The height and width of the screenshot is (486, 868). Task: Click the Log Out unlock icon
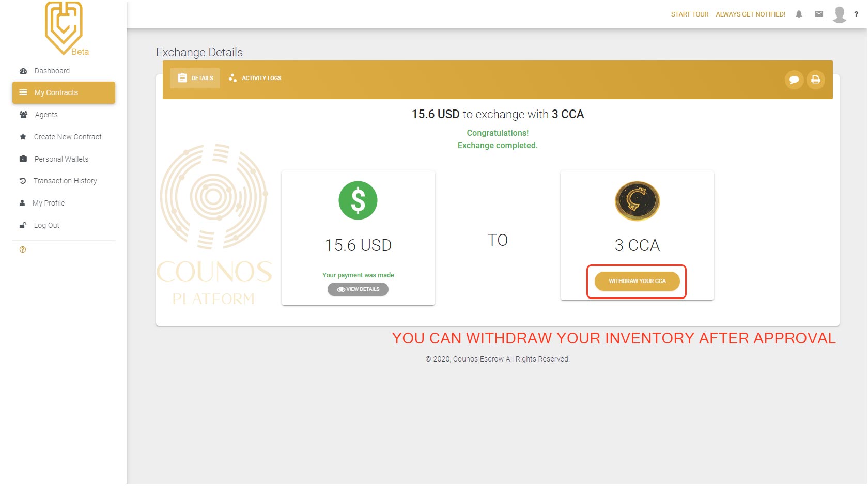[23, 225]
